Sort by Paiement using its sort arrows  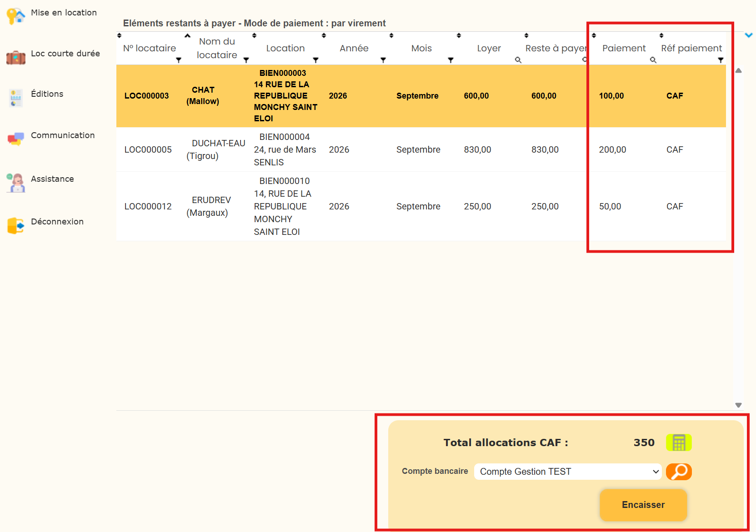click(x=594, y=35)
